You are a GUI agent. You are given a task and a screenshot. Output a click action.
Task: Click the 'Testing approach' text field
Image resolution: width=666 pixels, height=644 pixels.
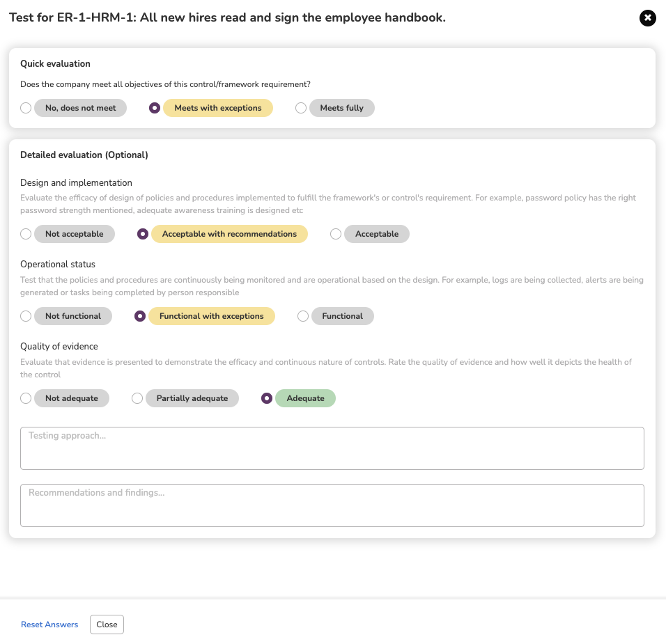click(332, 448)
